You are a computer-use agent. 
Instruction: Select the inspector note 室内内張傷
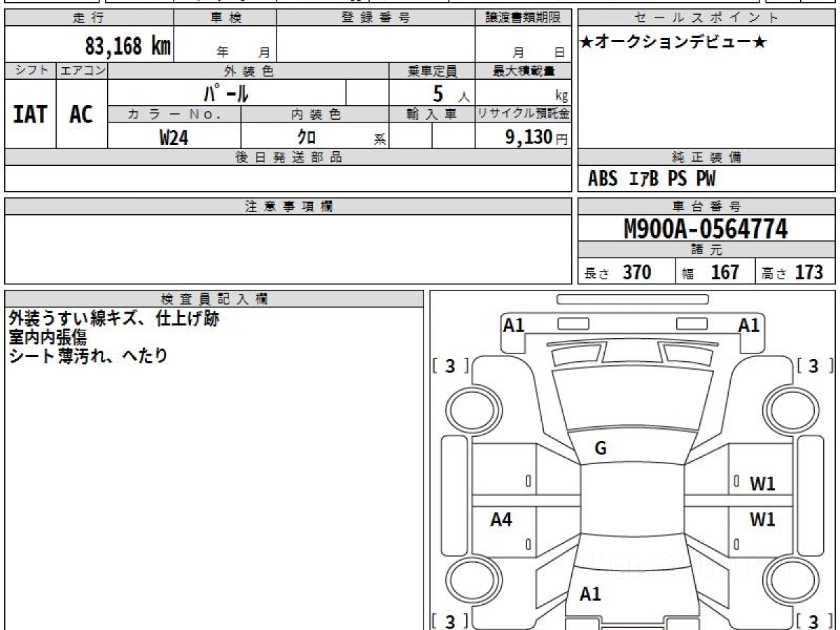pyautogui.click(x=48, y=337)
